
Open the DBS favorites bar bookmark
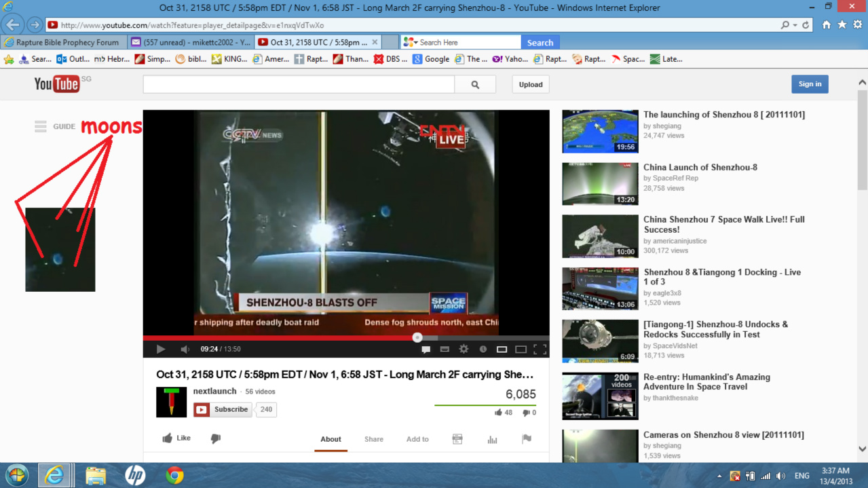point(391,59)
